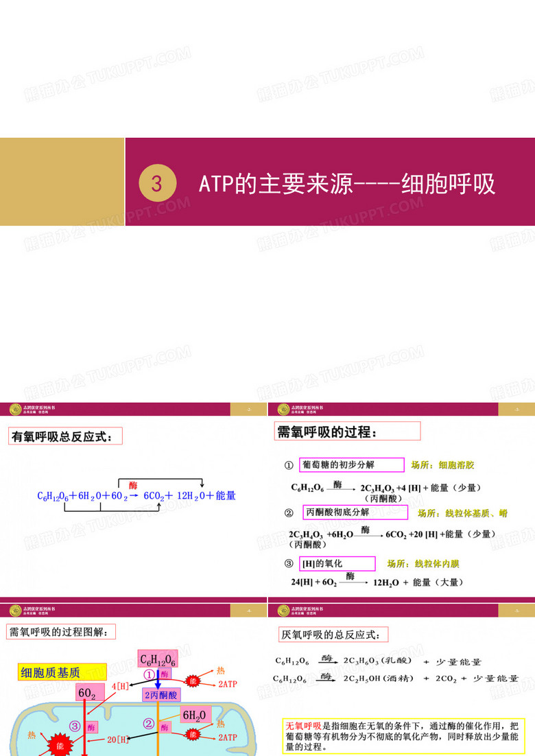Click the pink C6H12O6 box in diagram
The width and height of the screenshot is (535, 756).
(x=157, y=659)
